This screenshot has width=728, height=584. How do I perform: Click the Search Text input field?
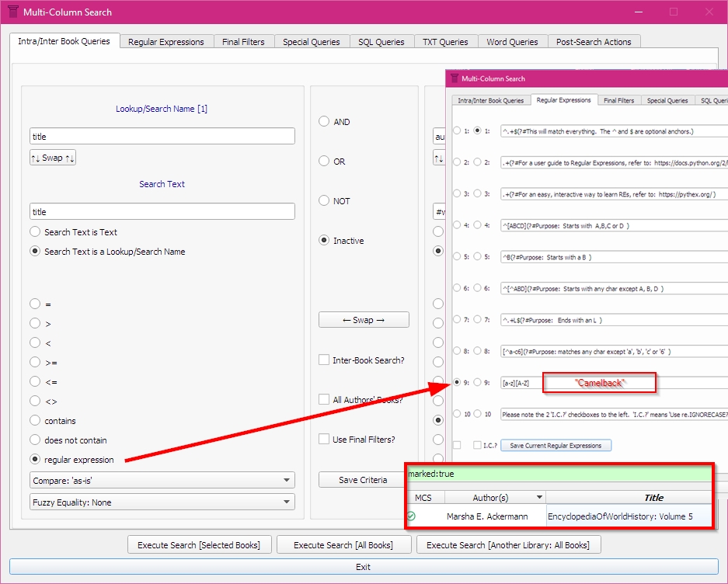[x=162, y=211]
